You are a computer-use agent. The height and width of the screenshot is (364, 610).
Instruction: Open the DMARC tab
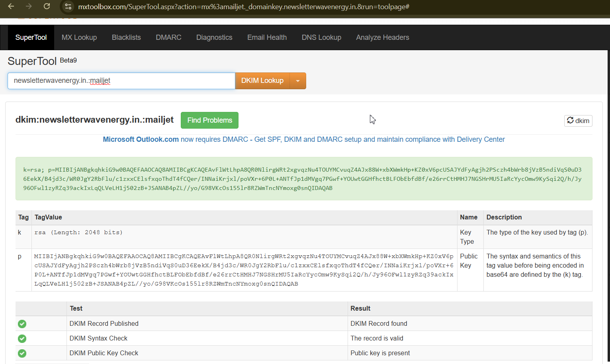coord(168,37)
